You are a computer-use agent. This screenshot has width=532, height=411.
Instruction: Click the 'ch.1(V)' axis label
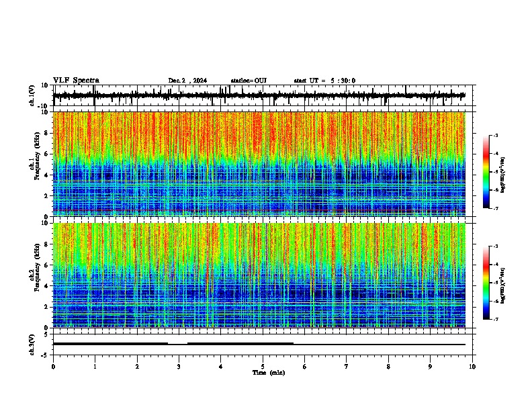(32, 95)
